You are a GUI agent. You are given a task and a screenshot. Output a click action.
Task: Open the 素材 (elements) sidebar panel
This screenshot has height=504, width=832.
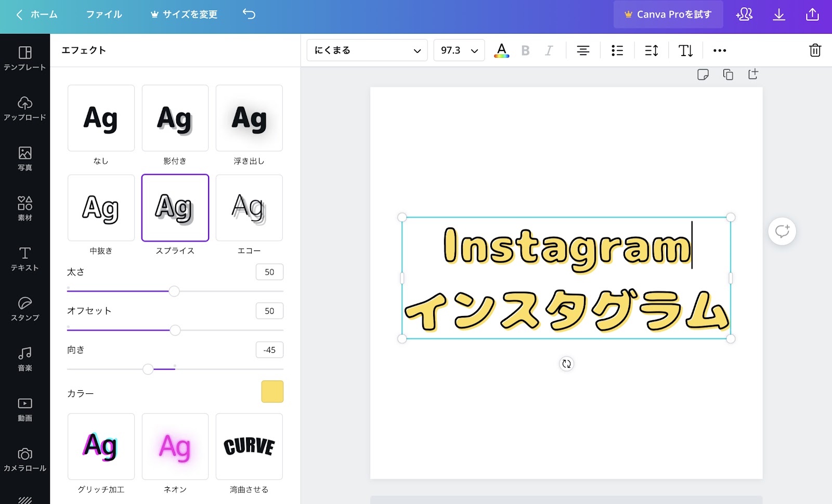25,209
